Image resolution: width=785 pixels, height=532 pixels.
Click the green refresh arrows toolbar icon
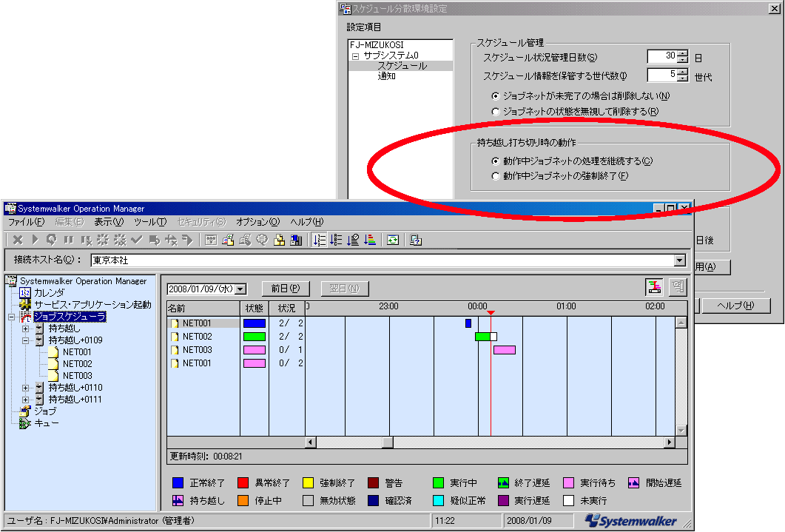click(394, 240)
